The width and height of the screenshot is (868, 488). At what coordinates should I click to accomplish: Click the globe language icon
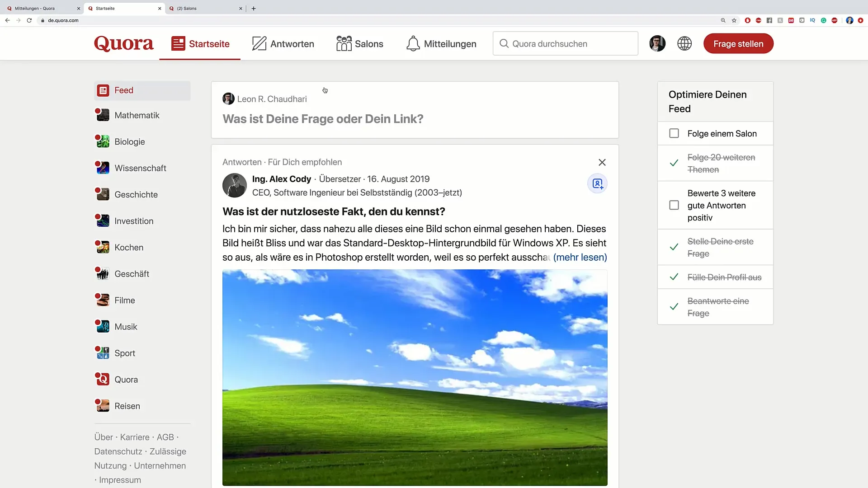pyautogui.click(x=684, y=44)
